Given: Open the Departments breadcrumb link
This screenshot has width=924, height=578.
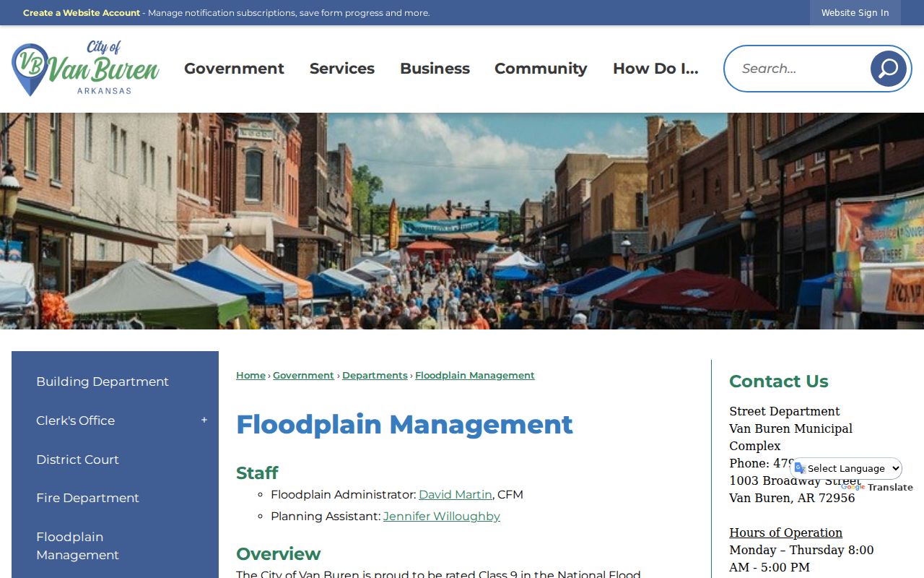Looking at the screenshot, I should point(375,376).
